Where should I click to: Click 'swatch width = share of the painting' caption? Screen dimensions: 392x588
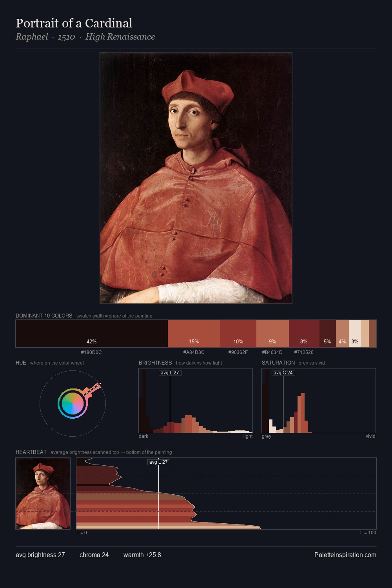pyautogui.click(x=114, y=316)
